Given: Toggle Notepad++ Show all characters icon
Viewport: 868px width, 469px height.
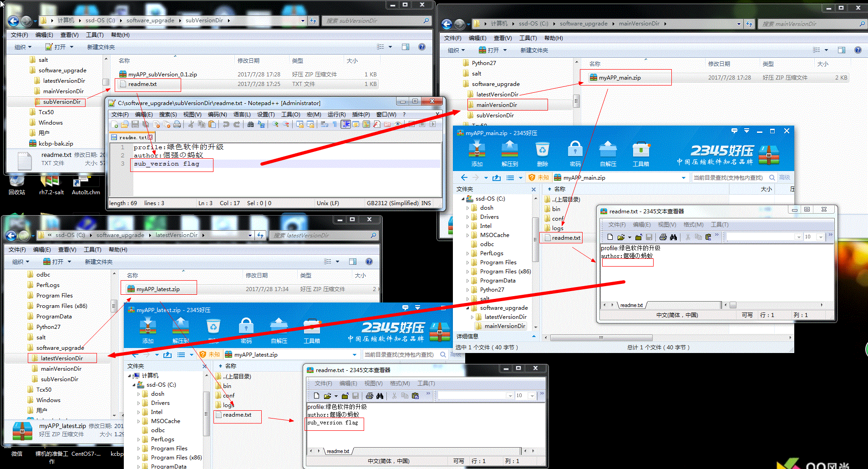Looking at the screenshot, I should tap(335, 124).
